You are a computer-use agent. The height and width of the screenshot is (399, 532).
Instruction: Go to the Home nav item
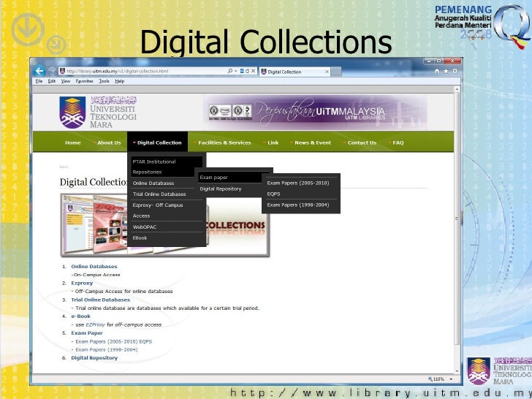(72, 142)
